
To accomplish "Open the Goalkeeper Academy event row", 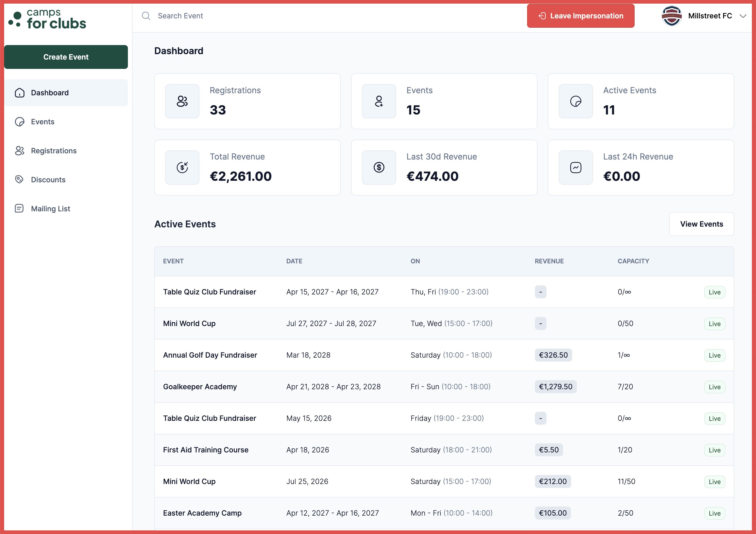I will click(200, 386).
